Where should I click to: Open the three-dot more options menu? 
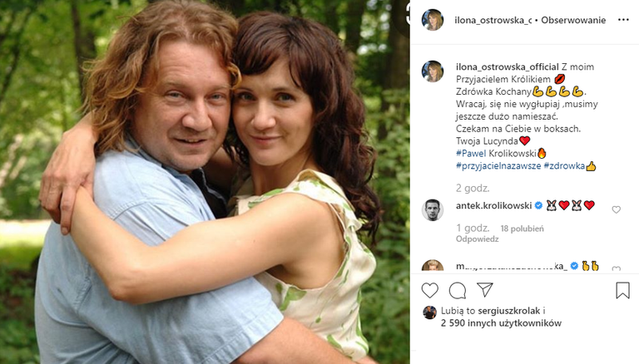[623, 20]
